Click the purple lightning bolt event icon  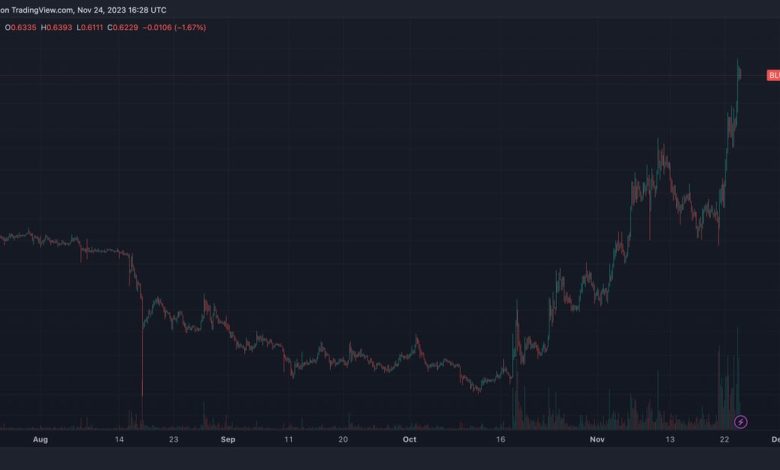tap(741, 422)
